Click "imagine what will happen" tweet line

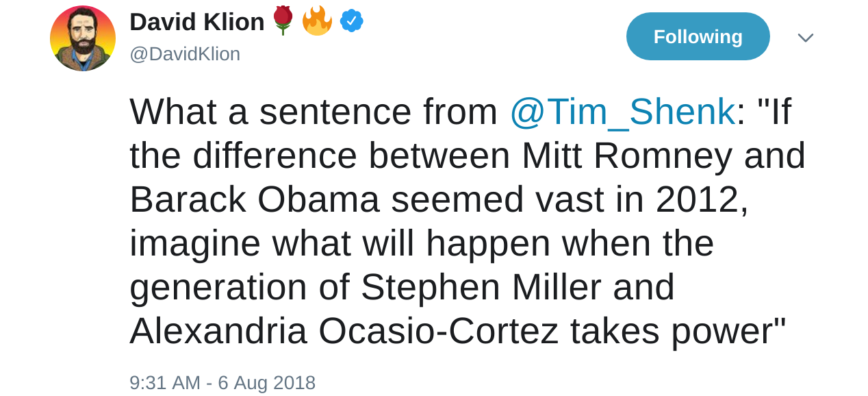click(340, 243)
